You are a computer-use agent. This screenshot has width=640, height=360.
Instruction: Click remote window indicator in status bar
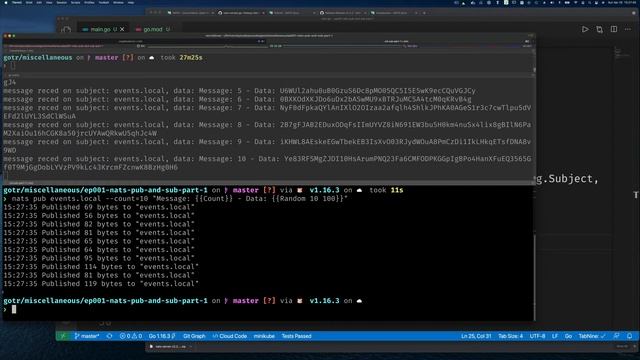coord(62,336)
